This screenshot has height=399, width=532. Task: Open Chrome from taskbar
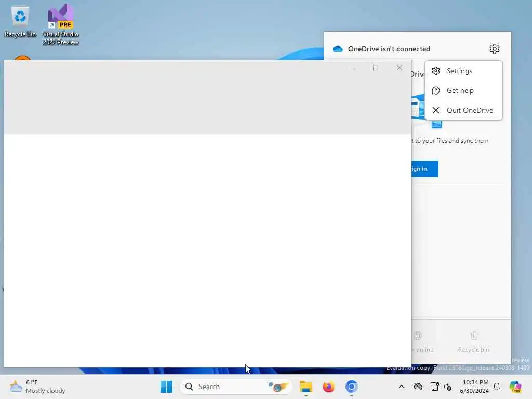click(352, 387)
